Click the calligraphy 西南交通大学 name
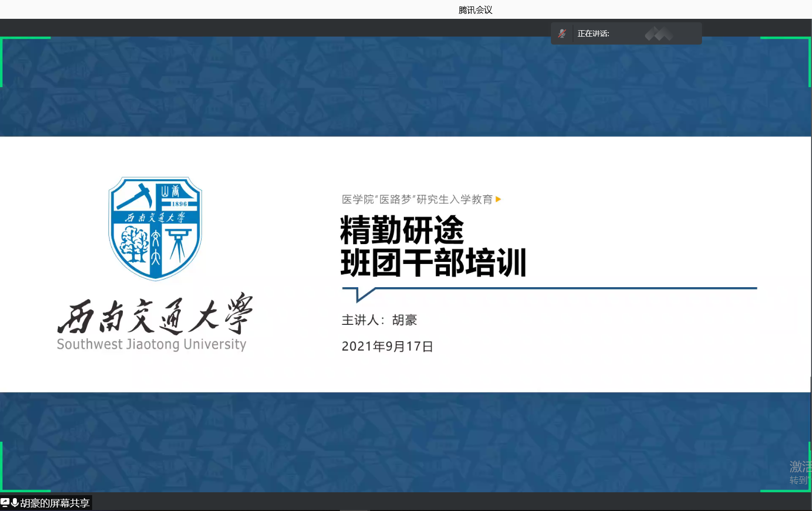Screen dimensions: 812x511 click(155, 314)
